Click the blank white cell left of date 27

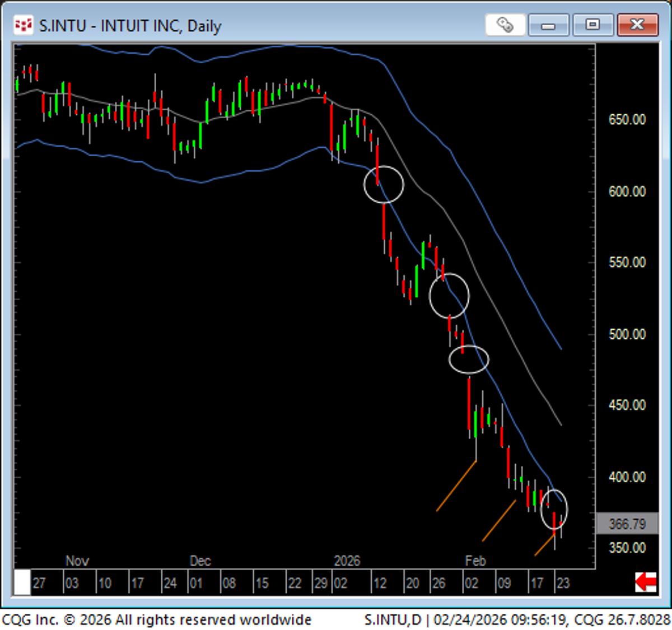[x=21, y=582]
